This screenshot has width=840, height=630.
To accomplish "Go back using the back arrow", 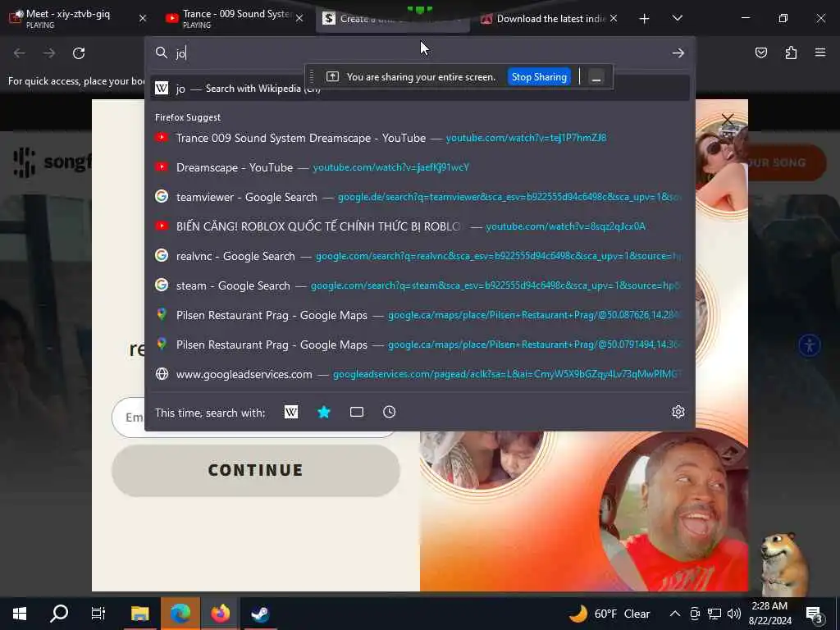I will [x=20, y=53].
